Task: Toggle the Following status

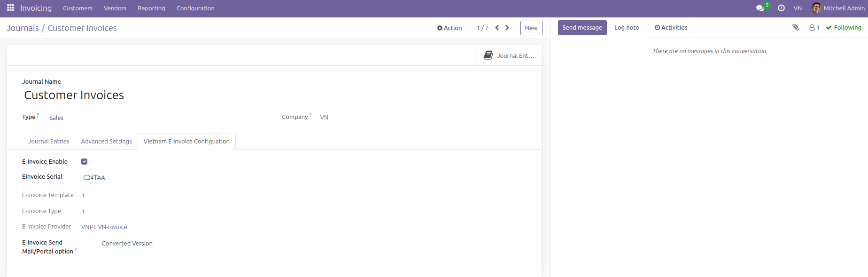Action: pos(844,28)
